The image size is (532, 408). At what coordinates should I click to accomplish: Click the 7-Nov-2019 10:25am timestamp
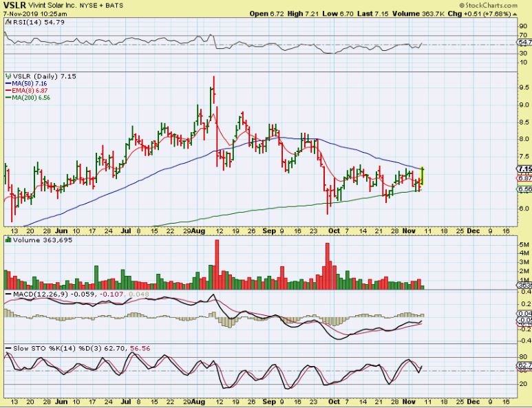(35, 14)
